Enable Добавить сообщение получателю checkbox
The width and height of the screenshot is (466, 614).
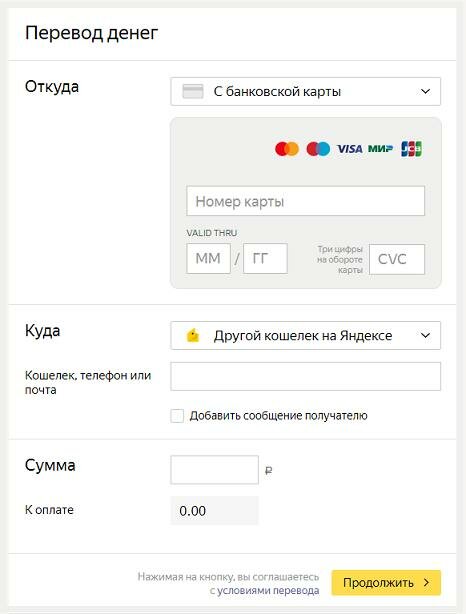[x=177, y=416]
